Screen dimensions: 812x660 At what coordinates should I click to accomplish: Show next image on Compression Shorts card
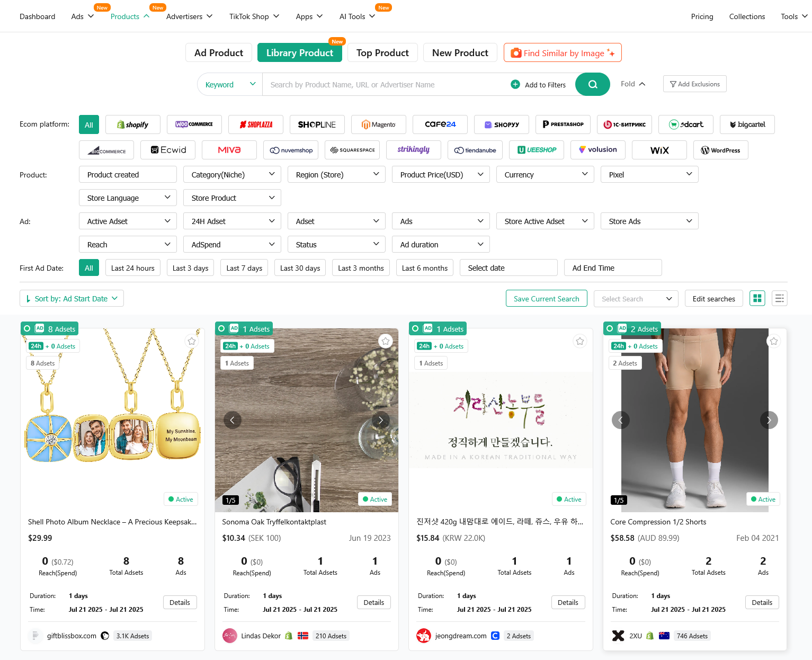click(769, 420)
